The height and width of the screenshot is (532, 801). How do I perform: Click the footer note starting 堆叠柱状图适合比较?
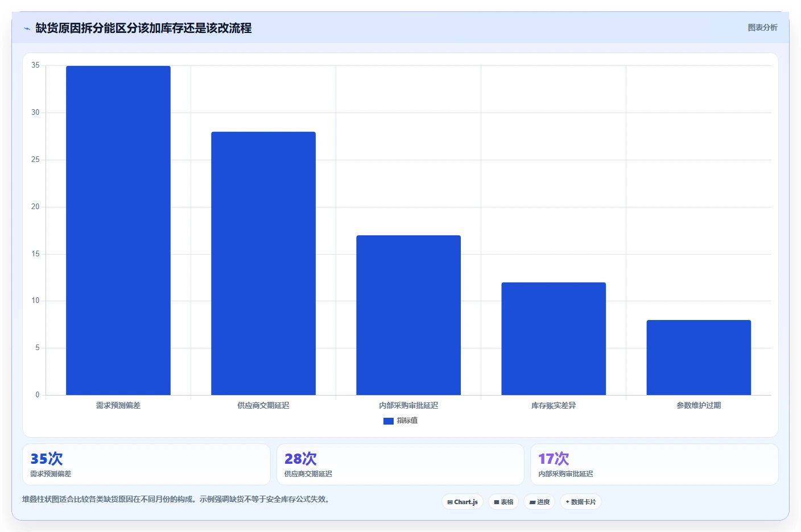click(x=177, y=499)
